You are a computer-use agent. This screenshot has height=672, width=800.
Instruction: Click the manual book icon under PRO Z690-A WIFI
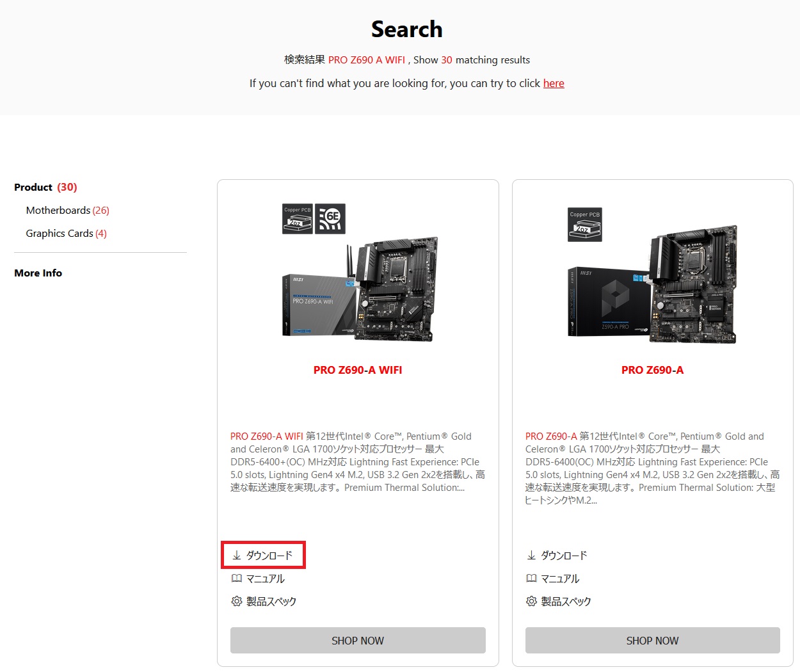click(236, 579)
